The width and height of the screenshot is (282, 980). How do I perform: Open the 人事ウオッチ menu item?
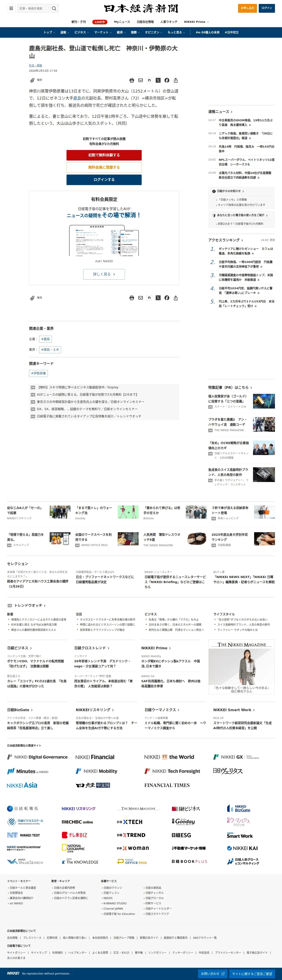pos(169,22)
